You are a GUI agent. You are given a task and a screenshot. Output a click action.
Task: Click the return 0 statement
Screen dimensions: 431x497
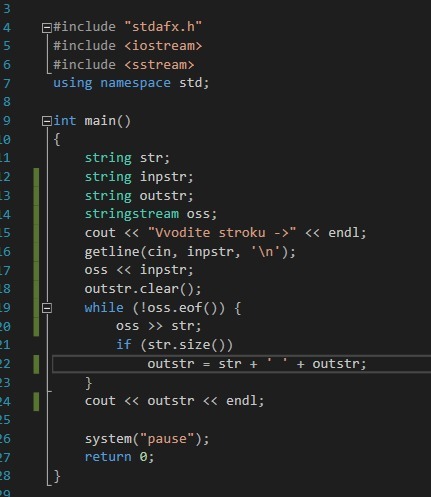[x=119, y=457]
